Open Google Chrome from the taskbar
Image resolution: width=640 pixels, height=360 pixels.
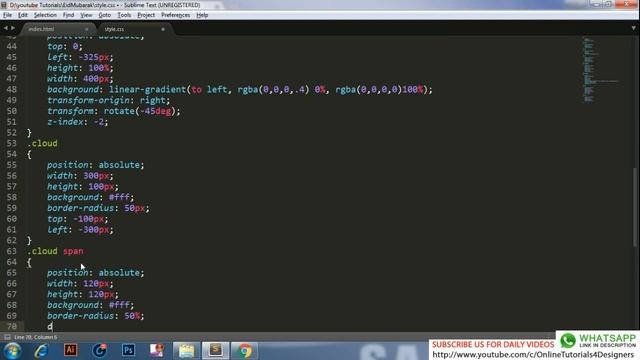tap(245, 351)
